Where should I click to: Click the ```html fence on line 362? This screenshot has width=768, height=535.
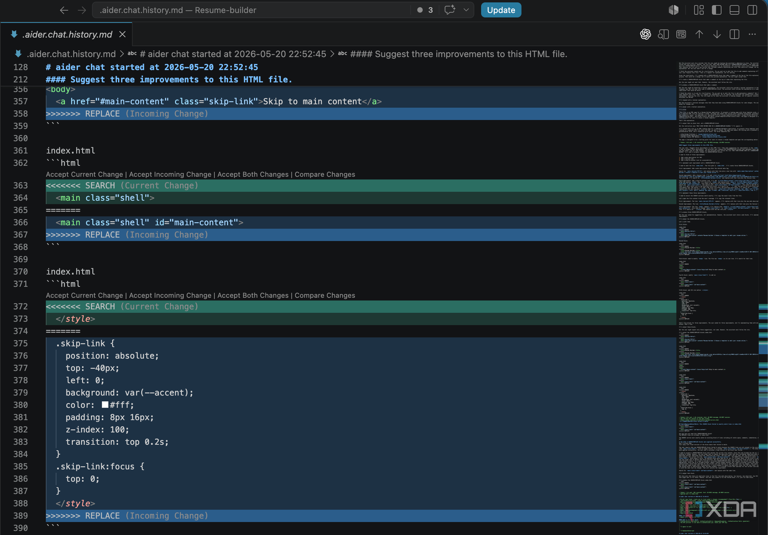(63, 163)
